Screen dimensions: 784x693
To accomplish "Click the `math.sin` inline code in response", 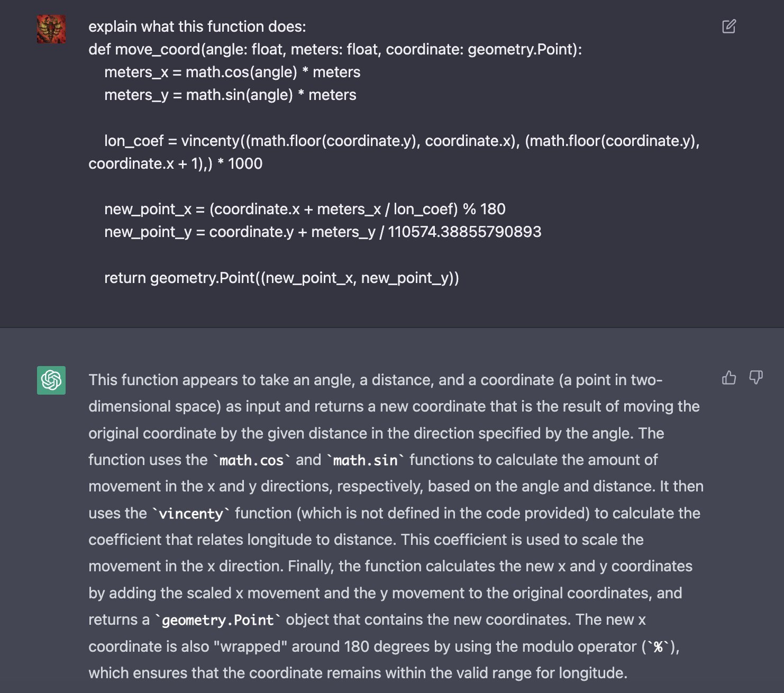I will click(365, 460).
